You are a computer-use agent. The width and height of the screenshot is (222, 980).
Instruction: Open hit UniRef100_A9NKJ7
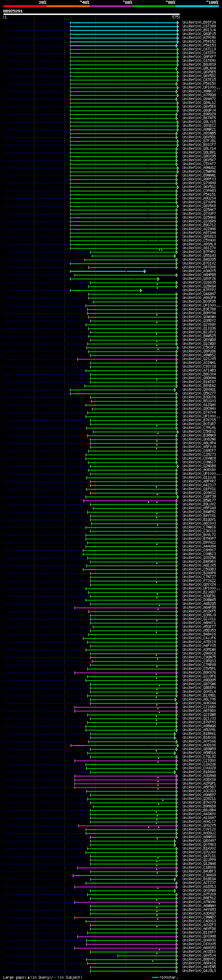[x=199, y=91]
